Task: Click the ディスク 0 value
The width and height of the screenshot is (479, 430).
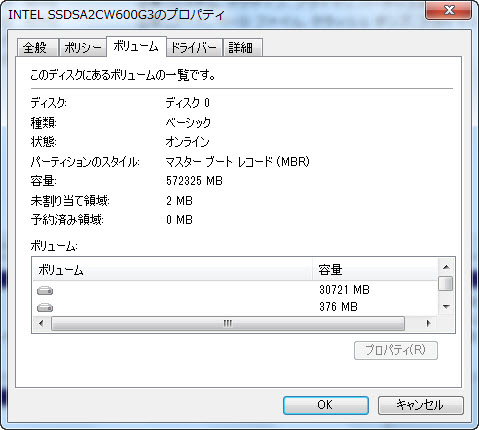Action: [188, 103]
